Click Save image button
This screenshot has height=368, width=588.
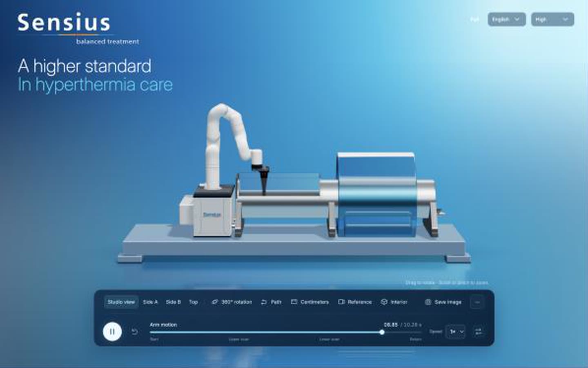(x=443, y=302)
